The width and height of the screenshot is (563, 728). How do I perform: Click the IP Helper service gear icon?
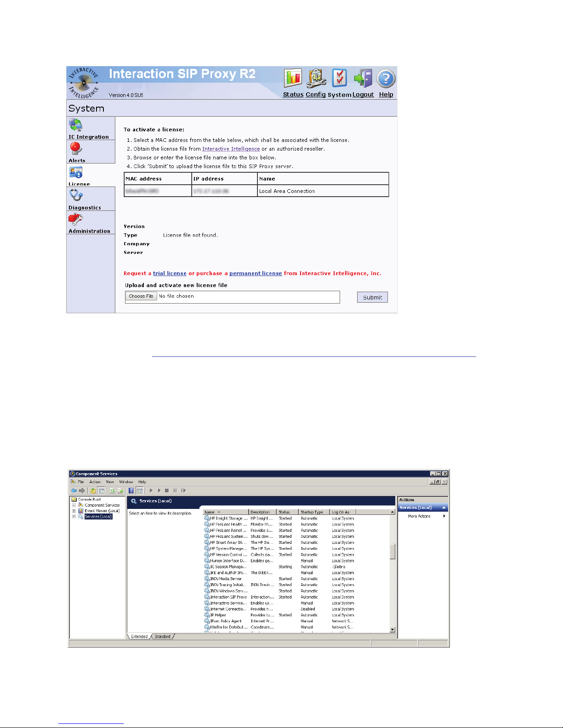coord(207,615)
